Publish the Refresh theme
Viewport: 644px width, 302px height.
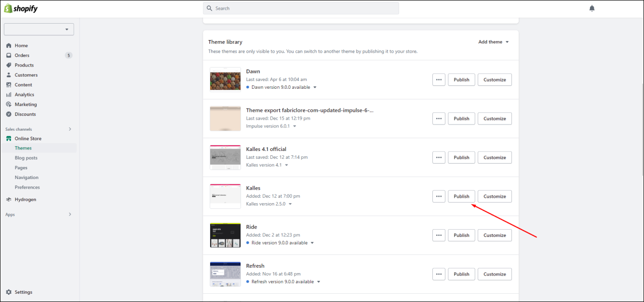461,274
